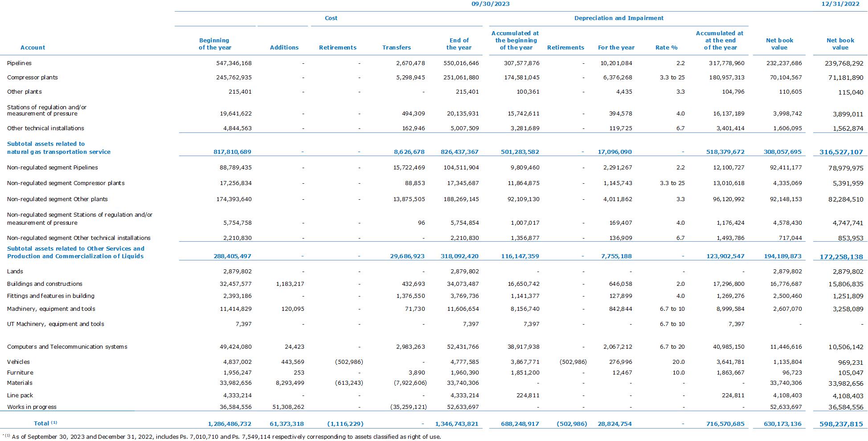Screen dimensions: 868x441
Task: Click the 'Fittings and features in building' label
Action: click(51, 296)
